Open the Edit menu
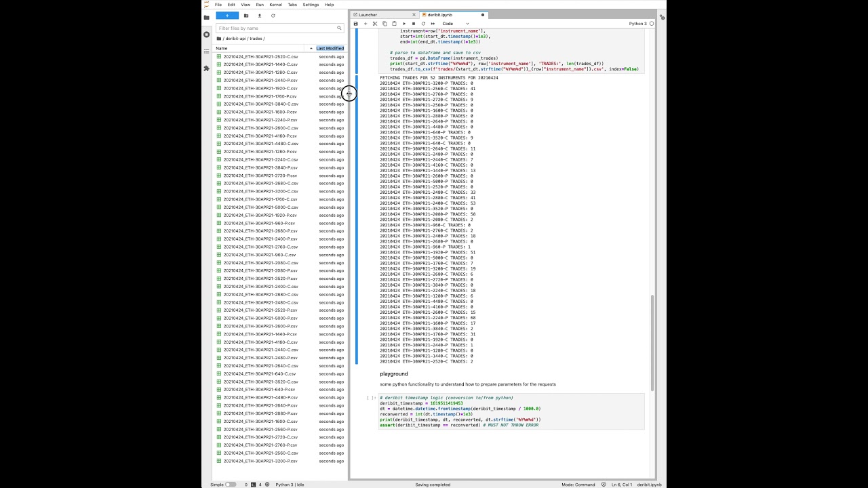 coord(231,5)
